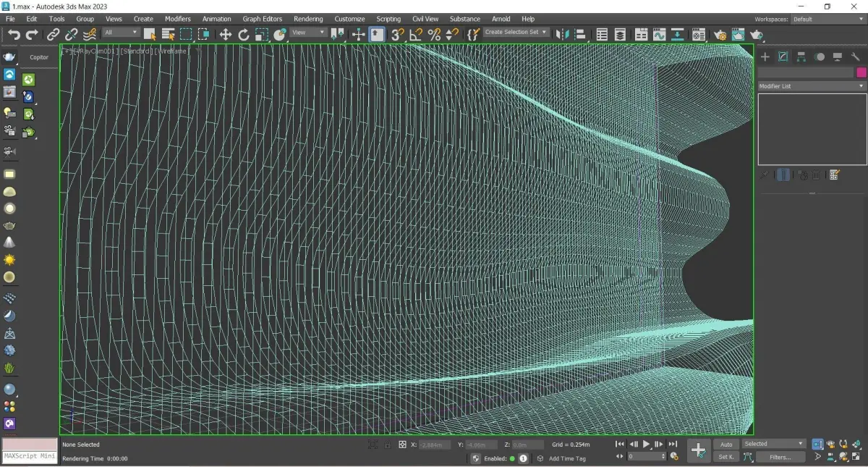Viewport: 868px width, 467px height.
Task: Click Configure Modifier Sets icon
Action: [834, 175]
